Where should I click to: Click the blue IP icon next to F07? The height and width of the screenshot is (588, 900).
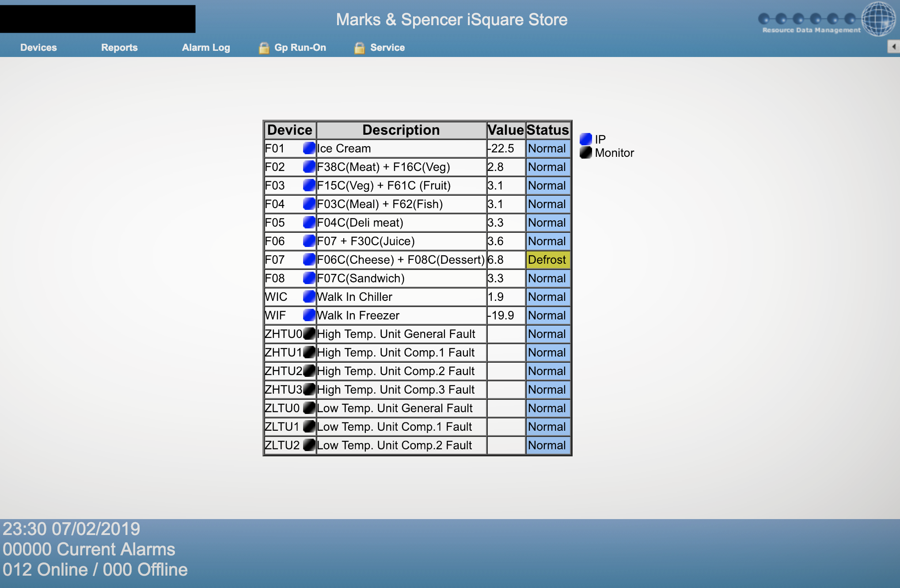(309, 260)
